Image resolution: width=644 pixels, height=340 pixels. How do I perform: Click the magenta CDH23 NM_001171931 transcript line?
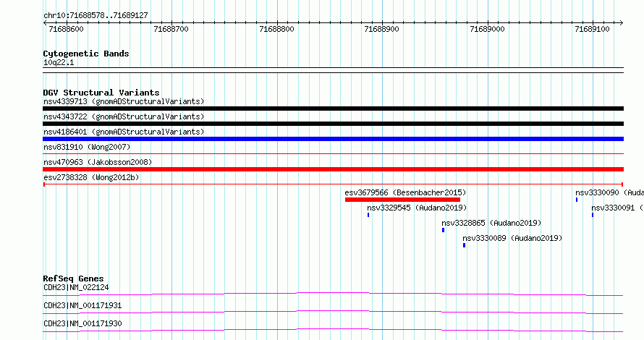[333, 312]
